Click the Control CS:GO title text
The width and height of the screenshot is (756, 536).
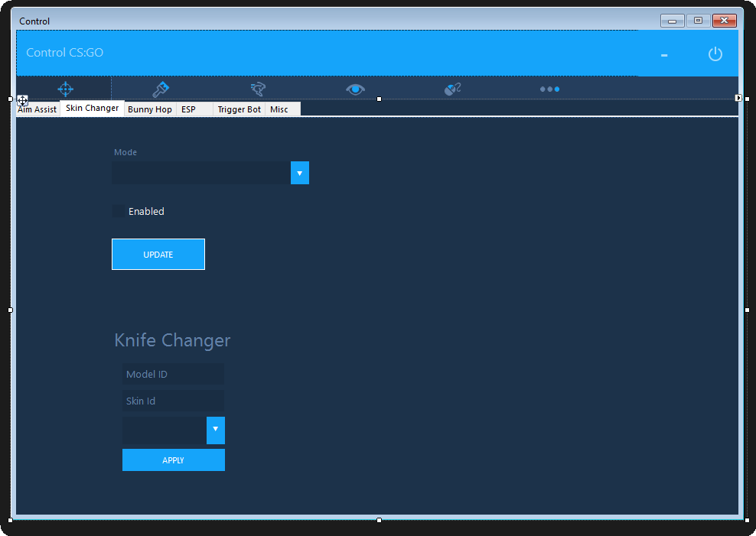click(x=64, y=53)
